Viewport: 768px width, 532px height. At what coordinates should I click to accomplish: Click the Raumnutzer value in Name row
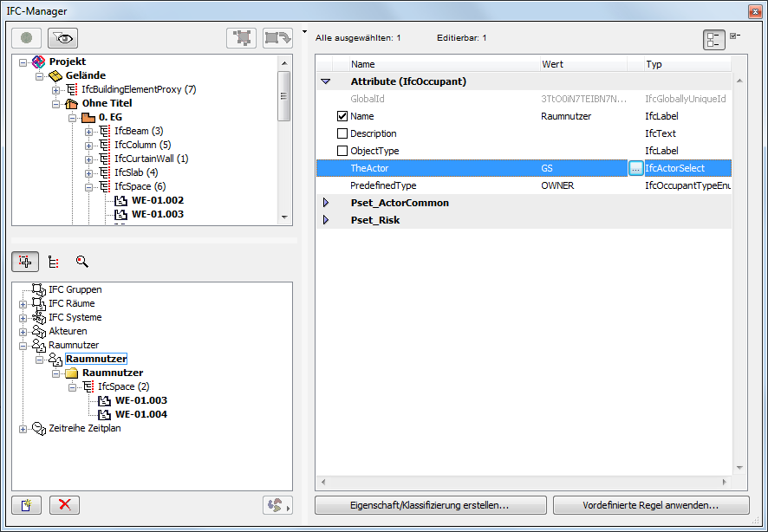coord(566,116)
